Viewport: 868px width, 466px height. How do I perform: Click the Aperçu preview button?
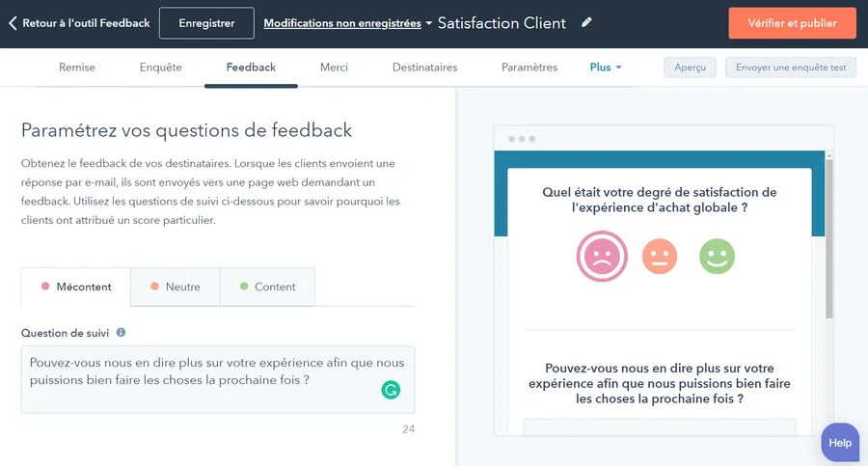tap(690, 68)
